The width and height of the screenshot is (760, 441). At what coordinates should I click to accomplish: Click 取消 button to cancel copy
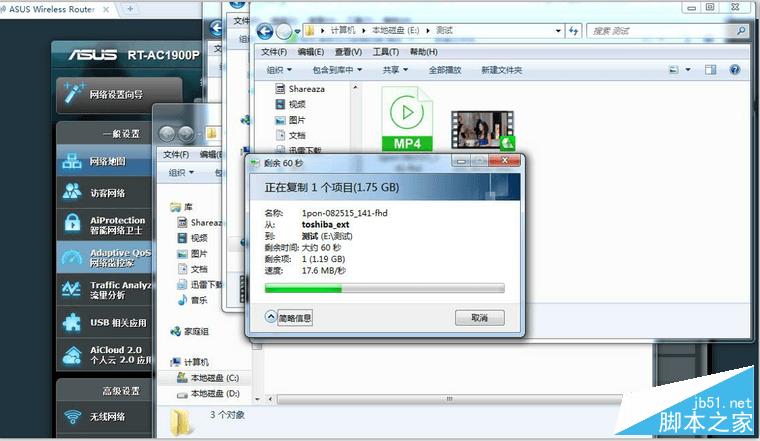(479, 318)
